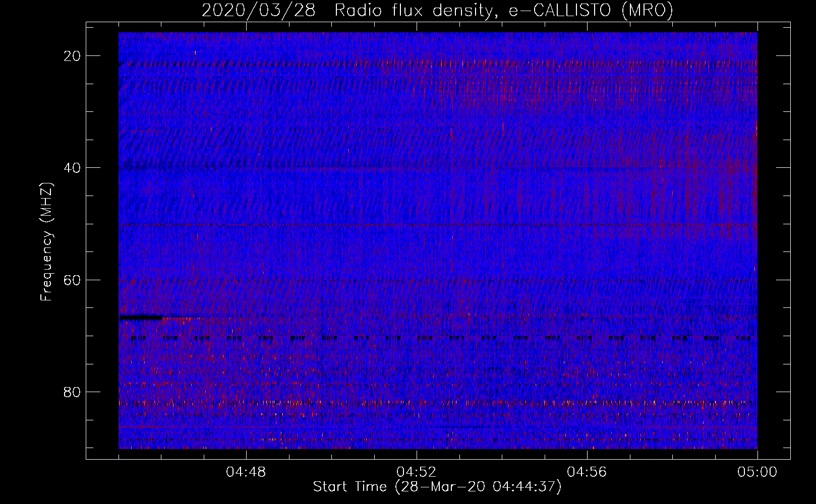Click the 20 MHz frequency tick label
Viewport: 816px width, 504px height.
pyautogui.click(x=73, y=55)
